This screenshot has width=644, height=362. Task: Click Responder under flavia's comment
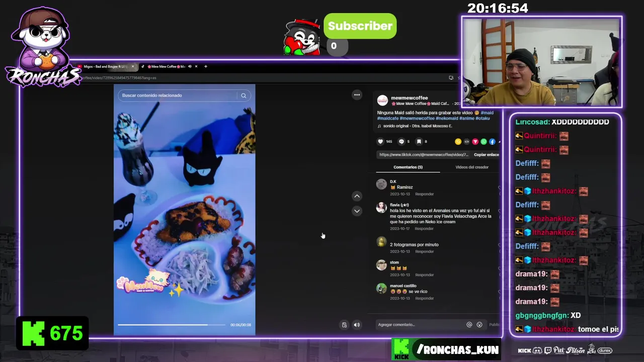pyautogui.click(x=424, y=229)
